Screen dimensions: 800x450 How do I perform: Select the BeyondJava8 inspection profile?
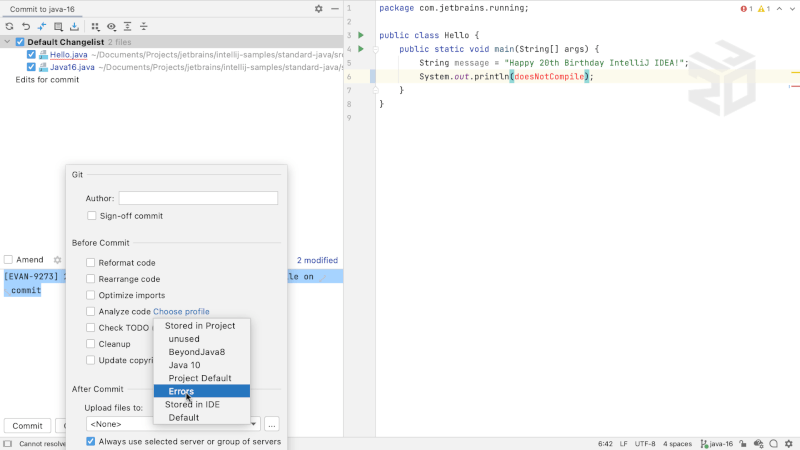tap(202, 352)
